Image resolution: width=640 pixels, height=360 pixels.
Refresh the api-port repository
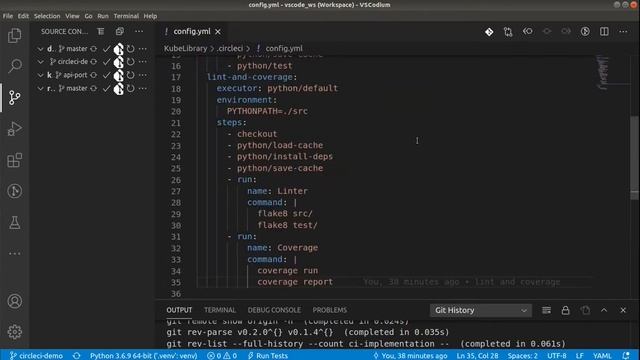(130, 75)
